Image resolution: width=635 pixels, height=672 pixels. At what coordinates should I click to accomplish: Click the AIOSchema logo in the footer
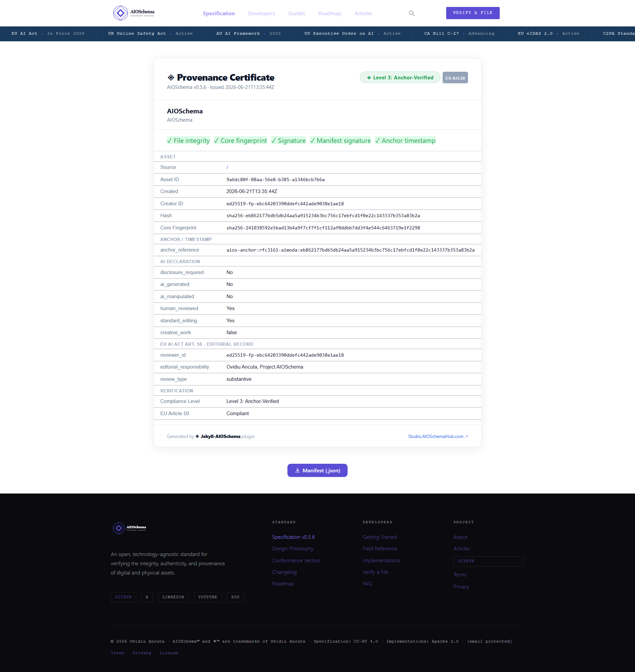129,528
